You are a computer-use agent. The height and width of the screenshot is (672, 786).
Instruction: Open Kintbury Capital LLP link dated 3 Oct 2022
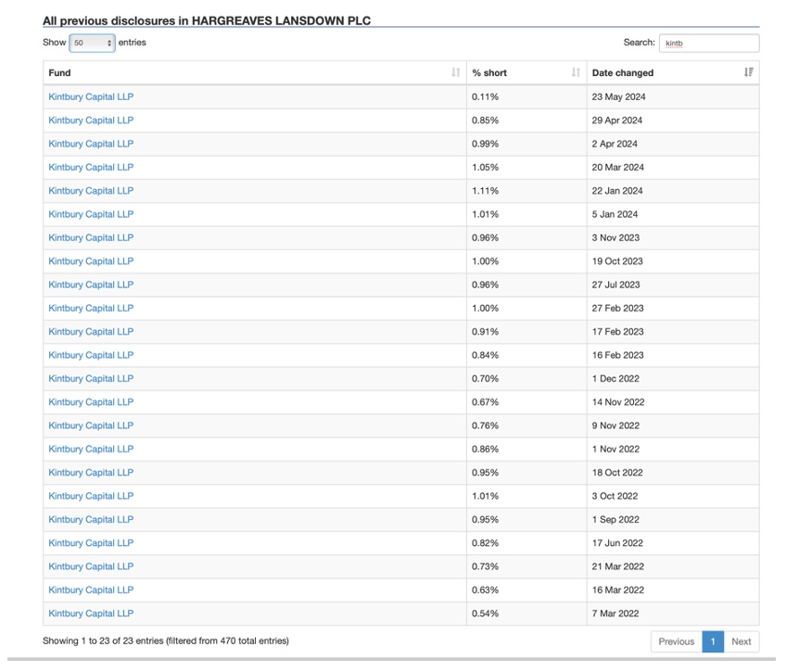[x=91, y=496]
